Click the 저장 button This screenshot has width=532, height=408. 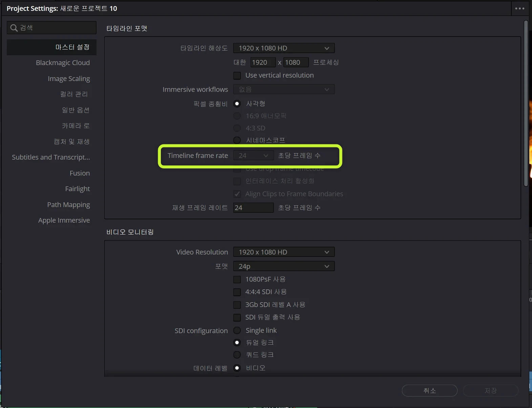491,391
